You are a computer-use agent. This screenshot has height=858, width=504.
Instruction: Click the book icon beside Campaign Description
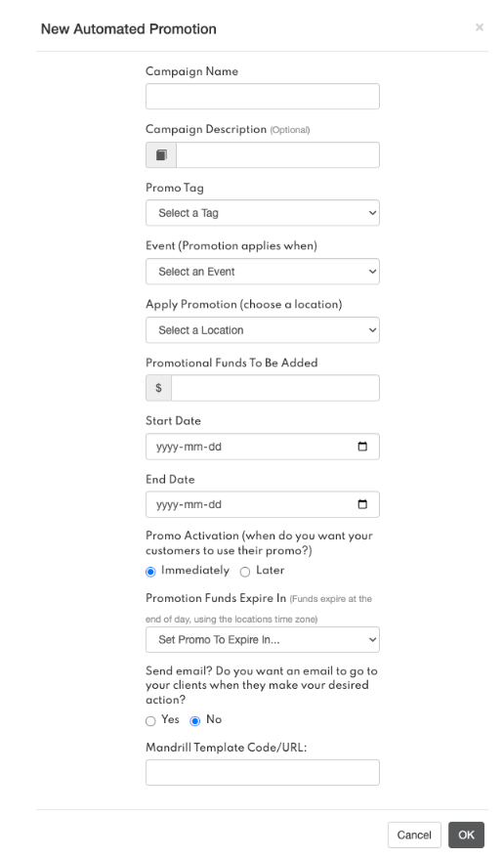click(x=161, y=155)
